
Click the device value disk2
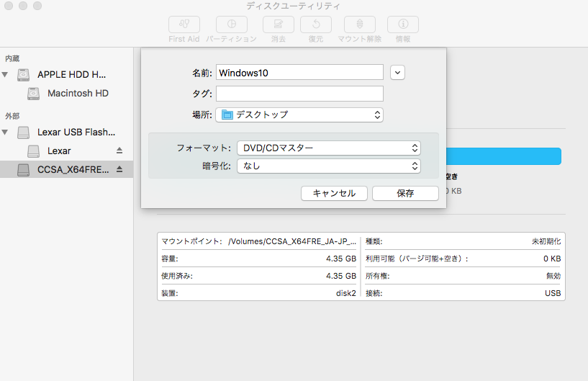pyautogui.click(x=345, y=293)
